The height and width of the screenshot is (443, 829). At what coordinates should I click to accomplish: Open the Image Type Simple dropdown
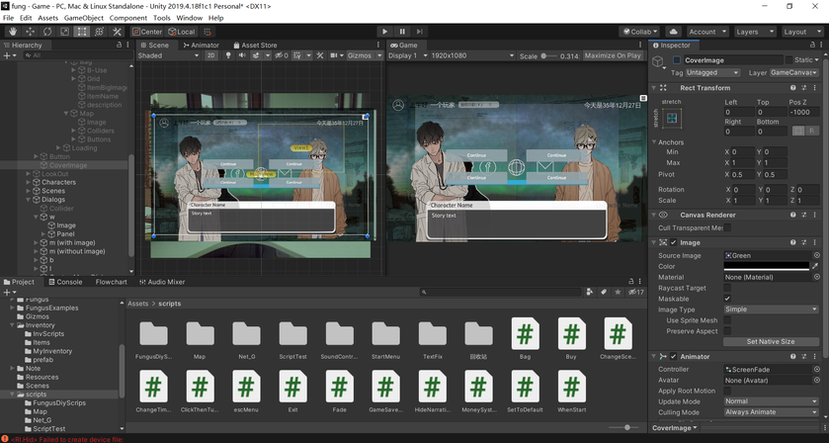pyautogui.click(x=771, y=309)
